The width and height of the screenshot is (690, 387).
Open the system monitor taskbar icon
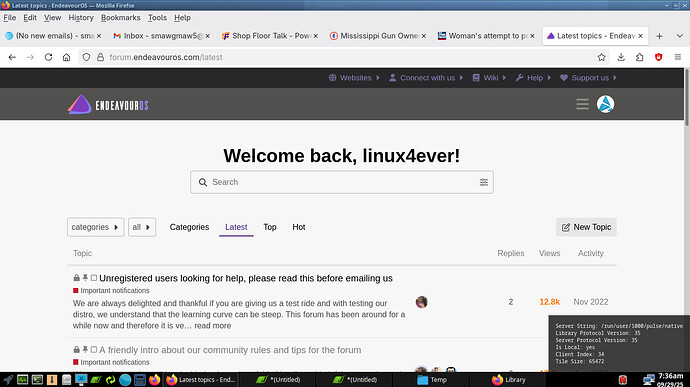click(x=22, y=380)
